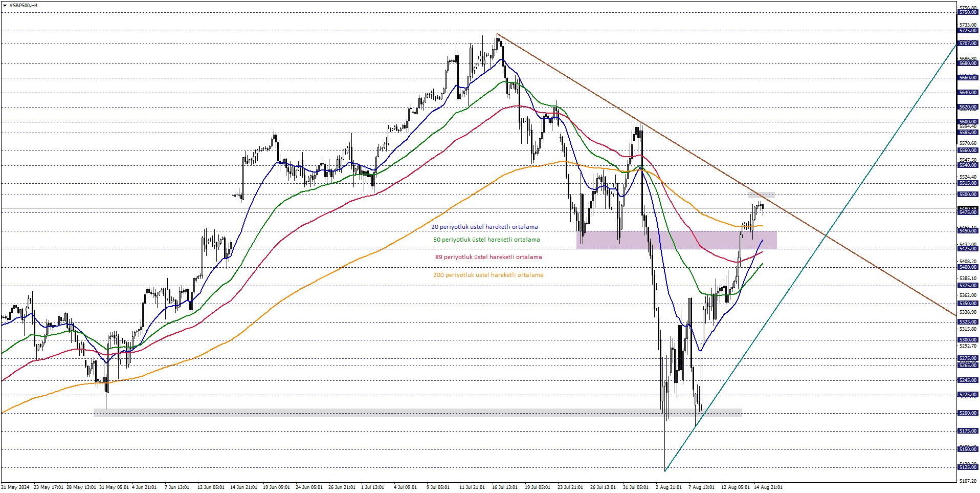Click the 5350.00 price level label
The width and height of the screenshot is (980, 493).
tap(968, 304)
